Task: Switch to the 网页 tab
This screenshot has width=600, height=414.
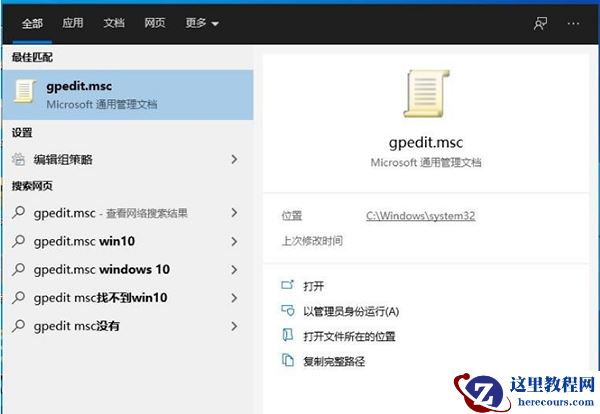Action: pyautogui.click(x=155, y=23)
